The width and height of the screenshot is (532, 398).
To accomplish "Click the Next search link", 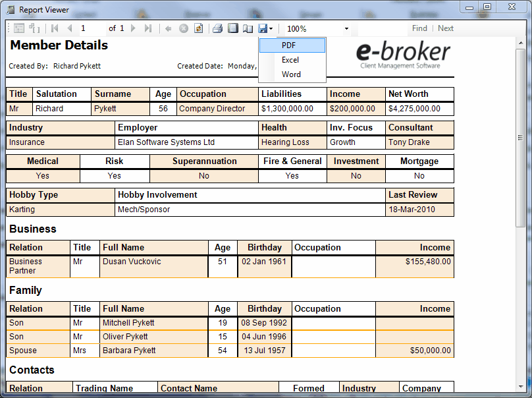I will point(446,28).
